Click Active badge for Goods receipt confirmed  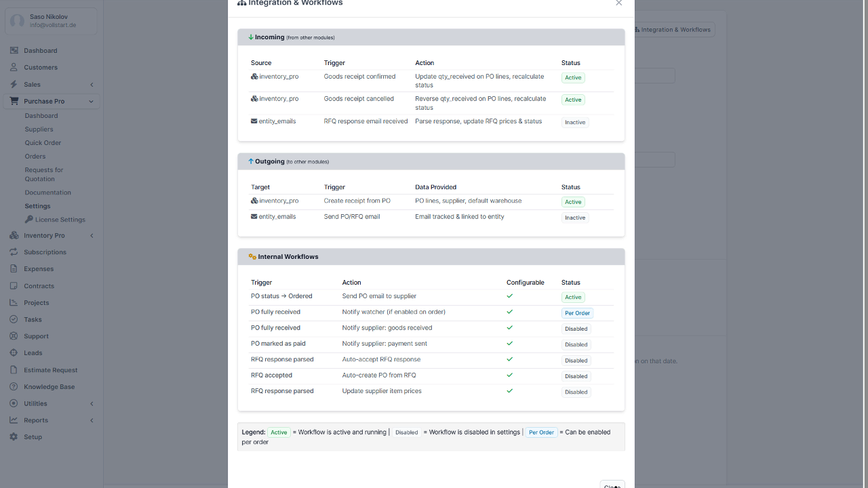pos(573,78)
